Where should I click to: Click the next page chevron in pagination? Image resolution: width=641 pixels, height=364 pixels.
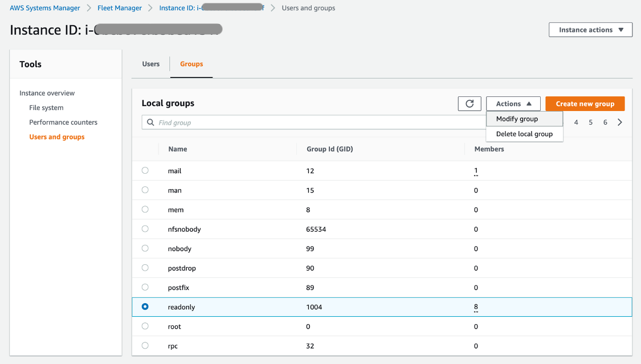(620, 122)
